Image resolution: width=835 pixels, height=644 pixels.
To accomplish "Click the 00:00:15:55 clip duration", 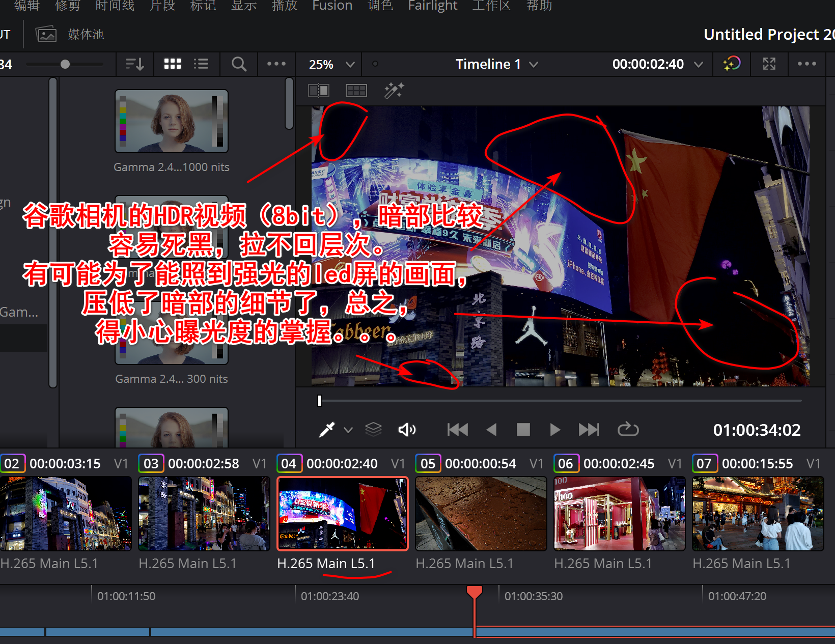I will [757, 464].
